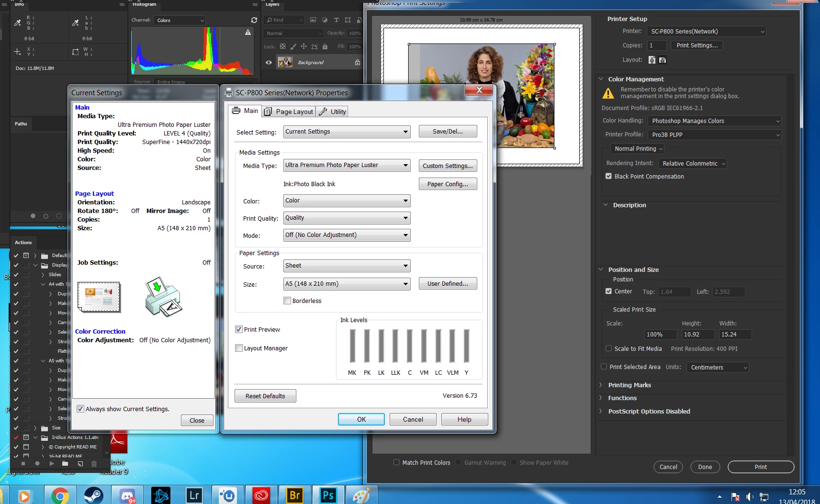This screenshot has width=820, height=504.
Task: Begin recording in the Actions panel
Action: point(37,463)
